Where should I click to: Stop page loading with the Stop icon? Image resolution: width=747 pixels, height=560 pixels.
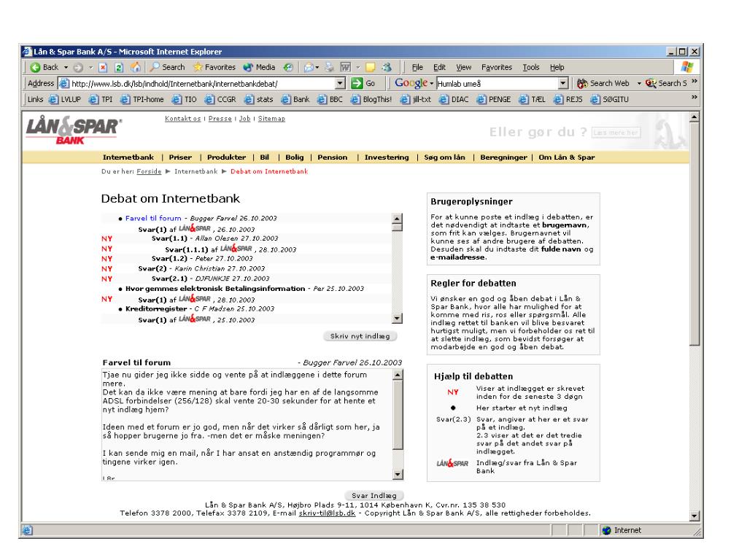(x=103, y=68)
